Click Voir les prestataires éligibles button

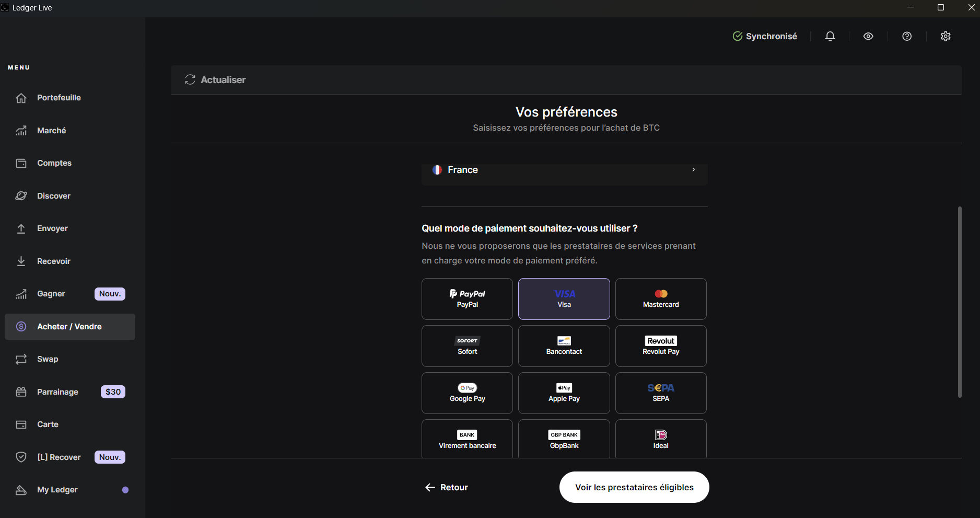pyautogui.click(x=634, y=487)
